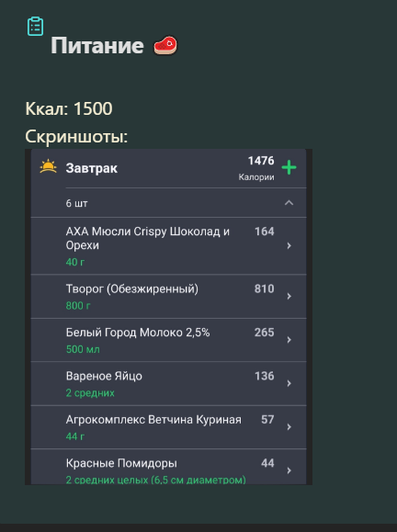Click the 1476 Калории total

(256, 168)
